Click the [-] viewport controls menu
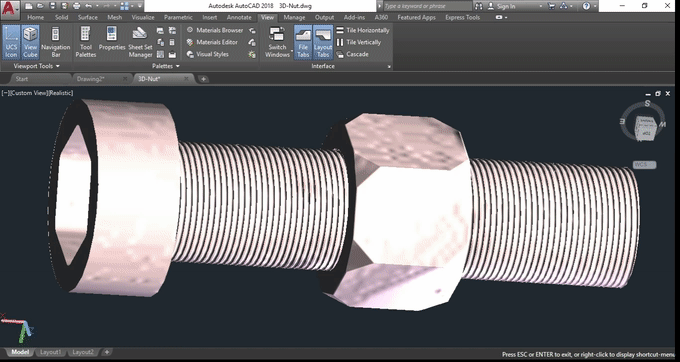Screen dimensions: 680x362 (x=5, y=93)
